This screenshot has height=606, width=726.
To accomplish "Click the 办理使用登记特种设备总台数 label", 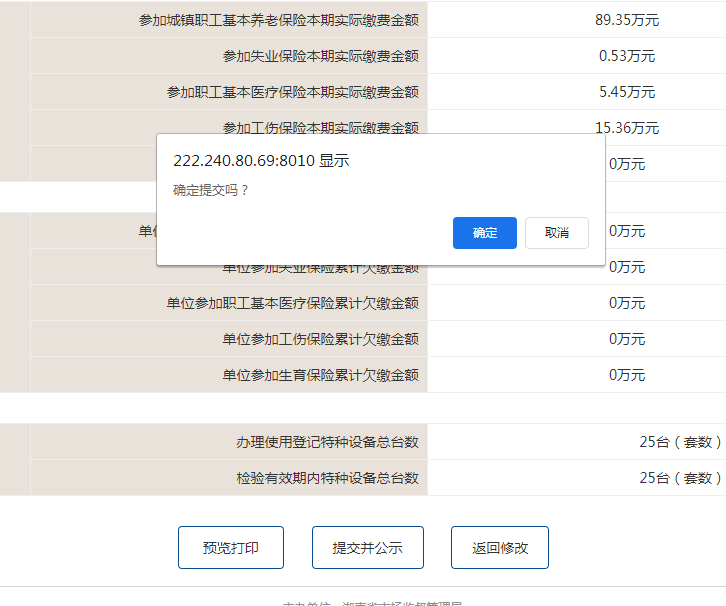I will (x=327, y=442).
